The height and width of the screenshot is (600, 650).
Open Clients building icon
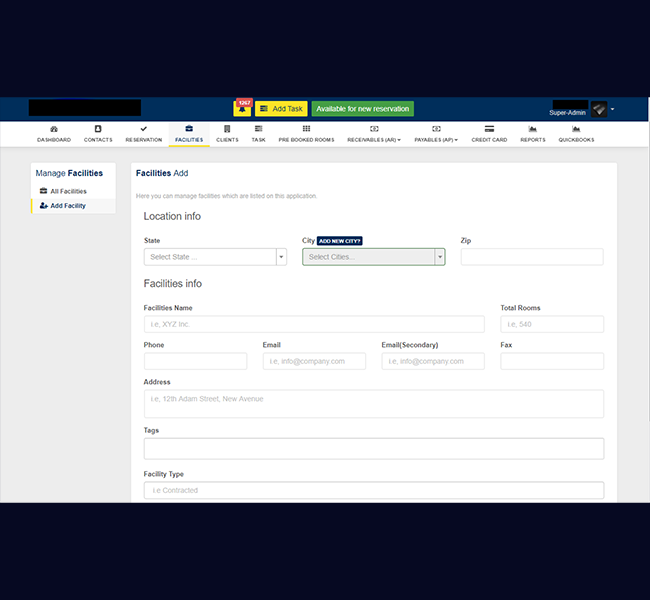(227, 129)
